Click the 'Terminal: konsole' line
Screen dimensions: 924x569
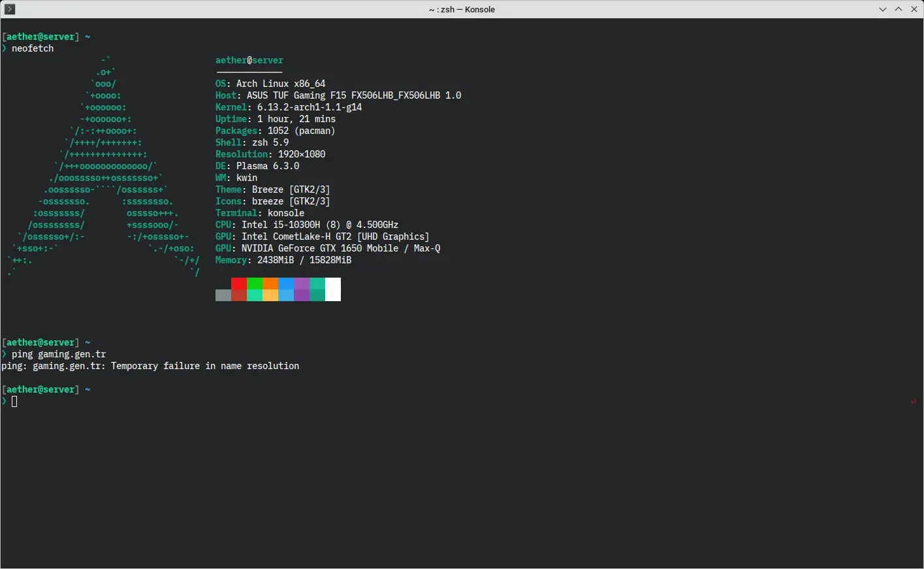pos(260,213)
